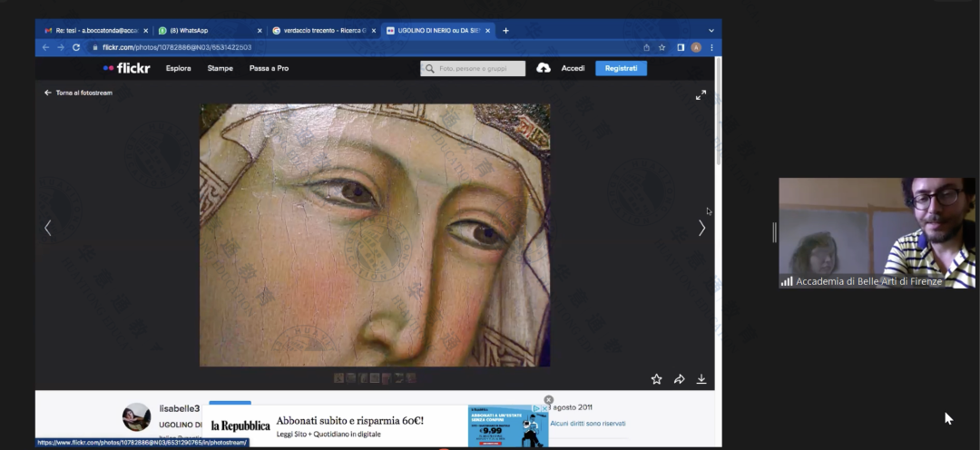
Task: Click the cloud upload icon
Action: [x=544, y=68]
